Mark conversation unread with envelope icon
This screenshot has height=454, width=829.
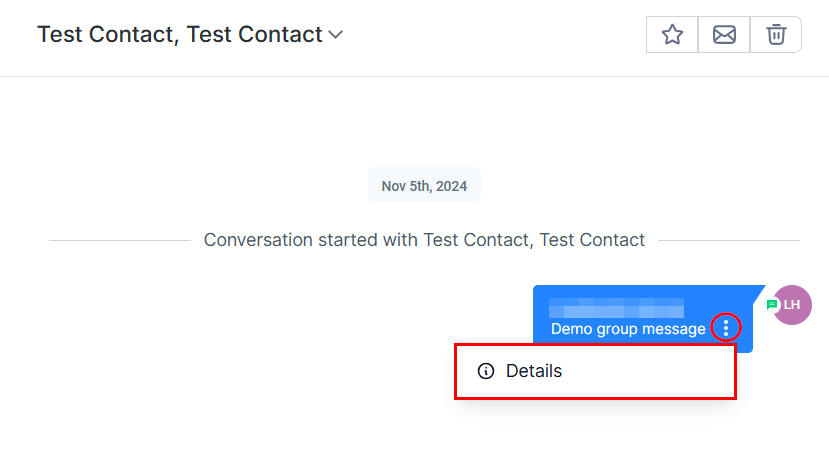[x=724, y=35]
